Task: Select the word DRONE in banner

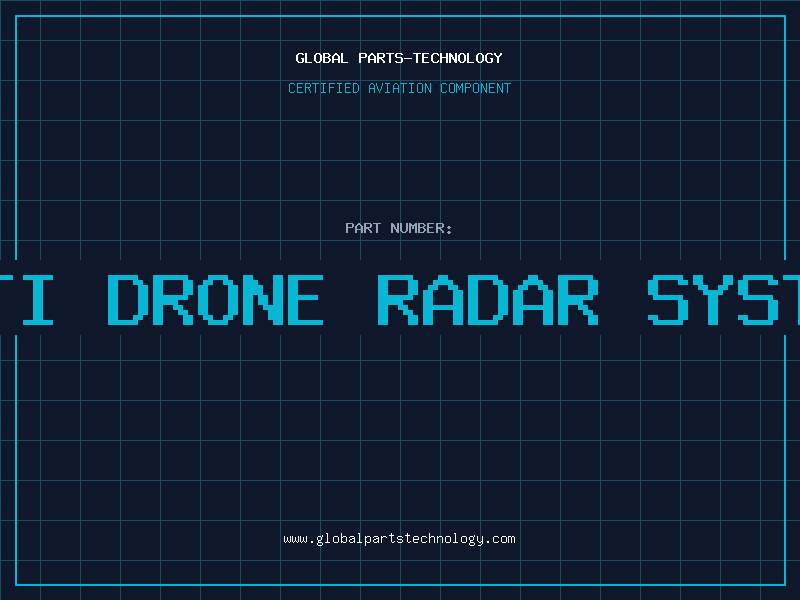Action: 215,300
